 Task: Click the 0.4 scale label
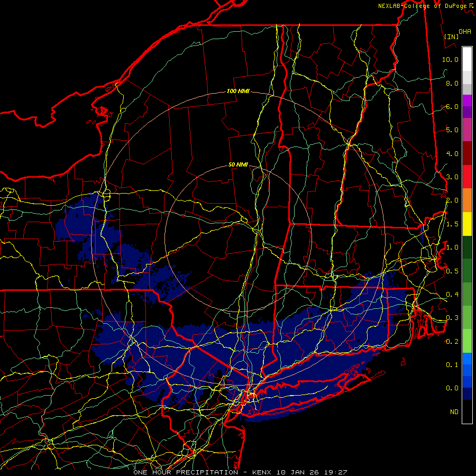pos(452,294)
